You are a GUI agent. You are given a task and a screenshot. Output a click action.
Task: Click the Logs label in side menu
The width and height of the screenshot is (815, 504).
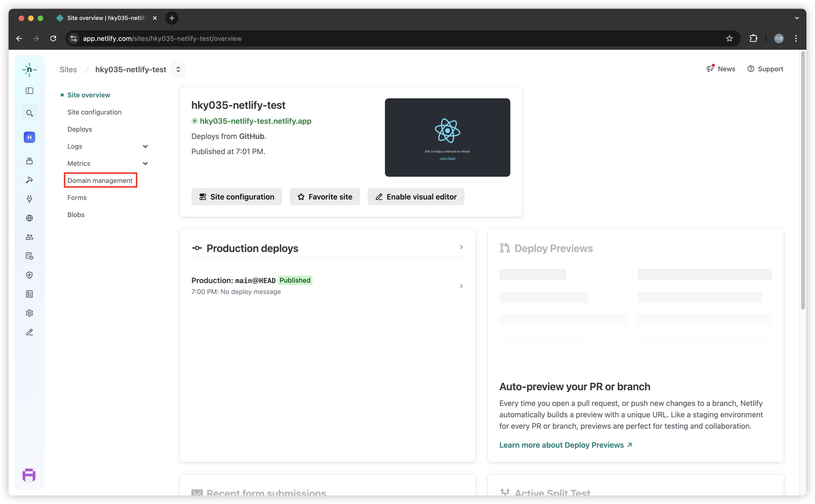click(x=75, y=146)
